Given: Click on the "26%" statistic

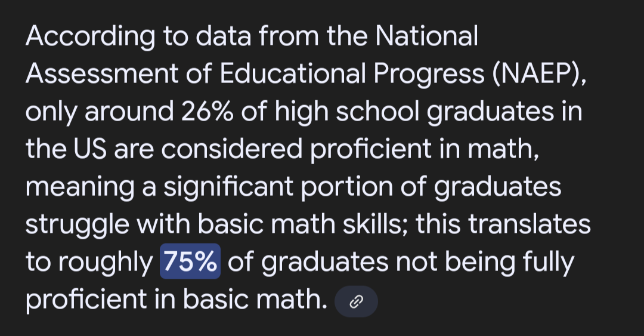Looking at the screenshot, I should (x=208, y=112).
